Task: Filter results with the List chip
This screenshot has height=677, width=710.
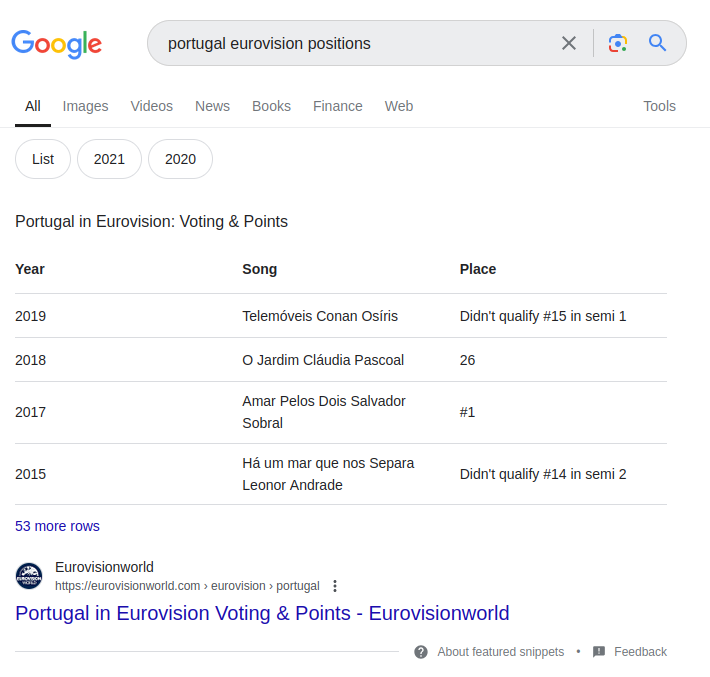Action: [43, 159]
